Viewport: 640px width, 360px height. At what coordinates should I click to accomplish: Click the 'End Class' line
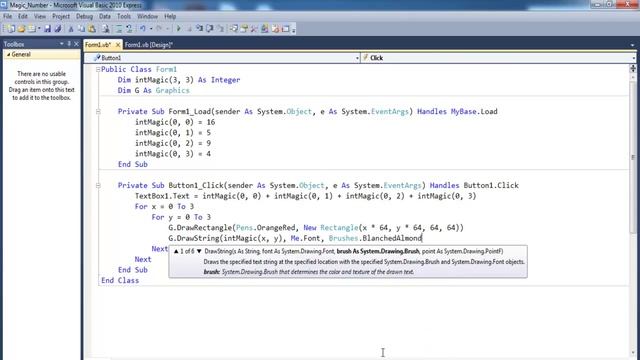(x=120, y=280)
